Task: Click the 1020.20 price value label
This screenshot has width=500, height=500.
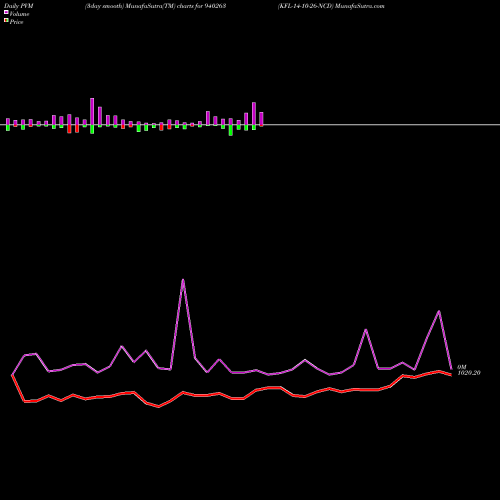Action: click(469, 373)
